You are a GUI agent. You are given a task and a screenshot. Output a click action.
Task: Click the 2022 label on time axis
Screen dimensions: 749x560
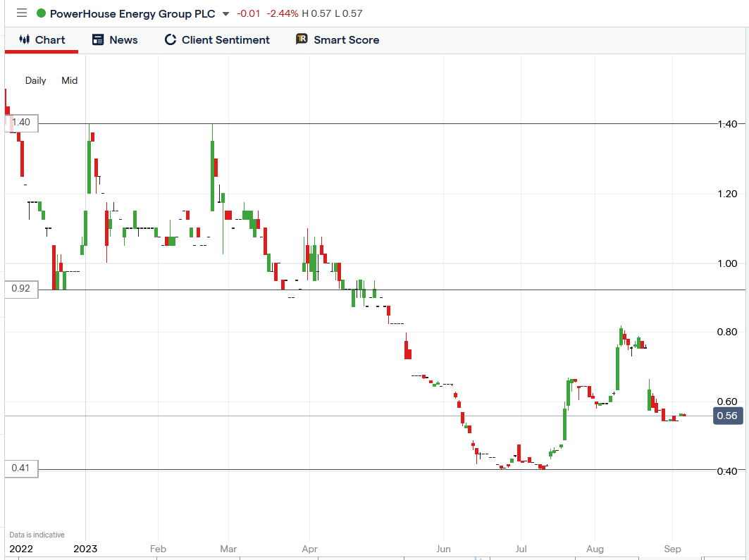coord(21,549)
